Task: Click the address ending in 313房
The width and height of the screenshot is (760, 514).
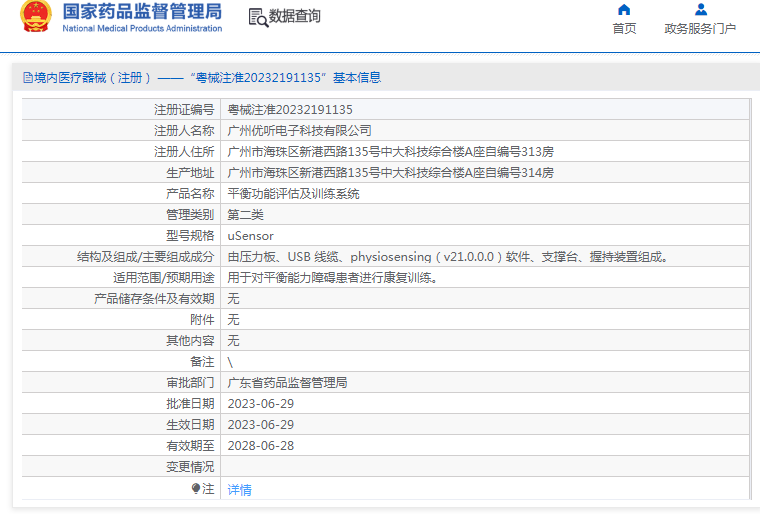Action: [x=391, y=152]
